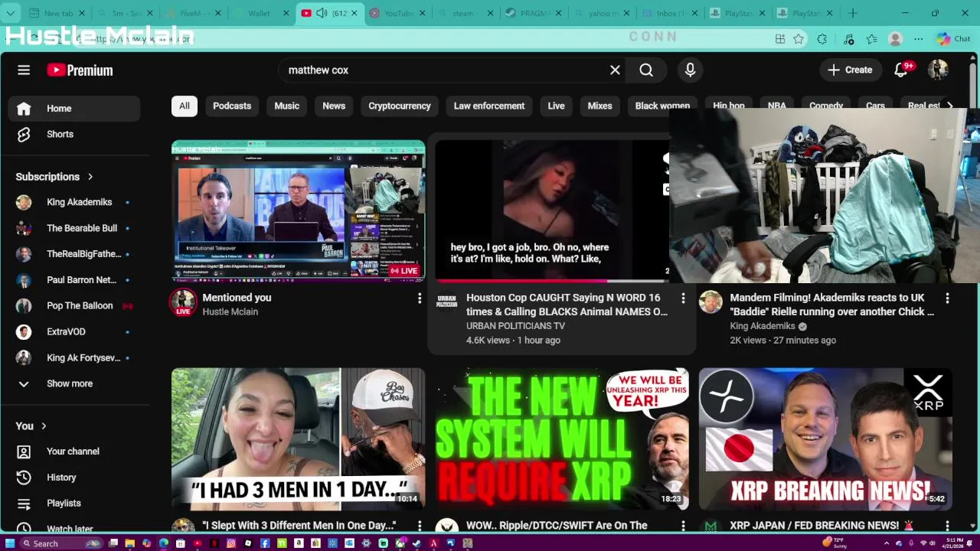Select the News filter chip
Screen dimensions: 980x551
pyautogui.click(x=334, y=106)
